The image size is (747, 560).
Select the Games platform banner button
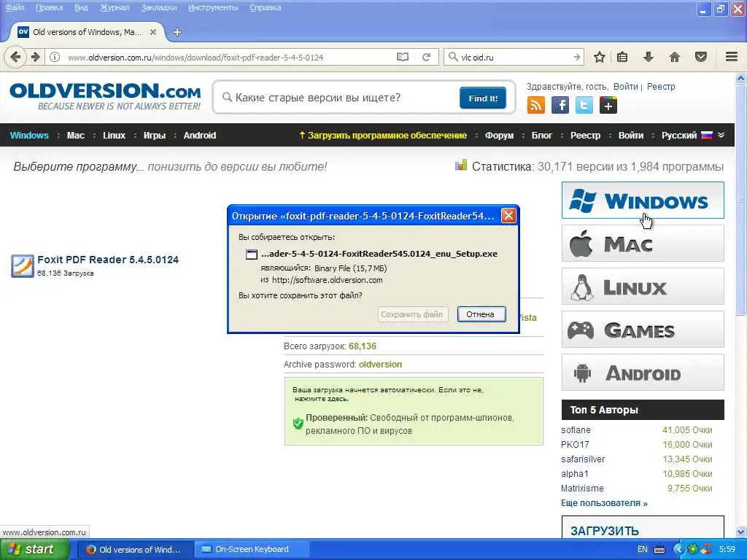(643, 329)
